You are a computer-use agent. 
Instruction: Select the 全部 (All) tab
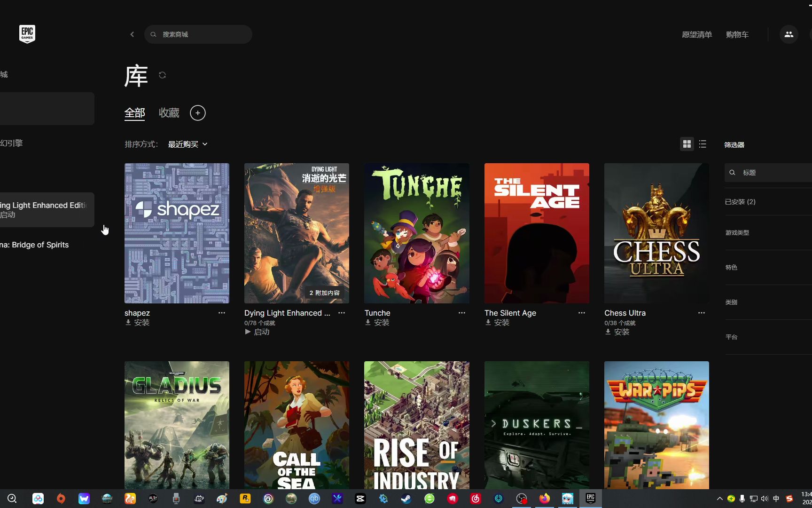click(135, 113)
